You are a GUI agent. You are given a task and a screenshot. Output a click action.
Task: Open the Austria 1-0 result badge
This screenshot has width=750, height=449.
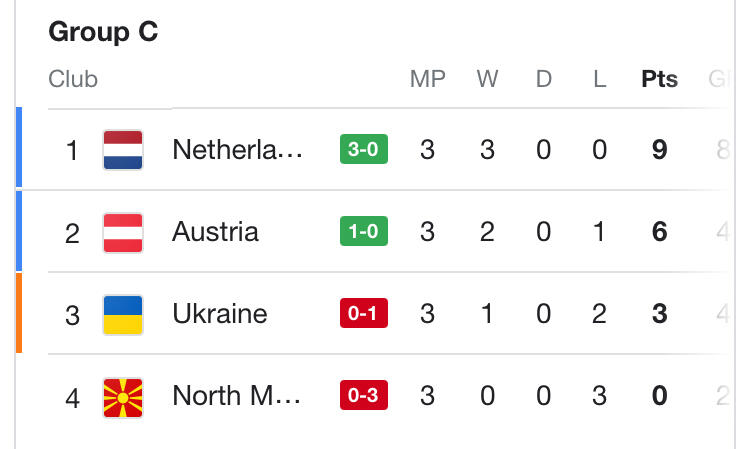tap(364, 232)
